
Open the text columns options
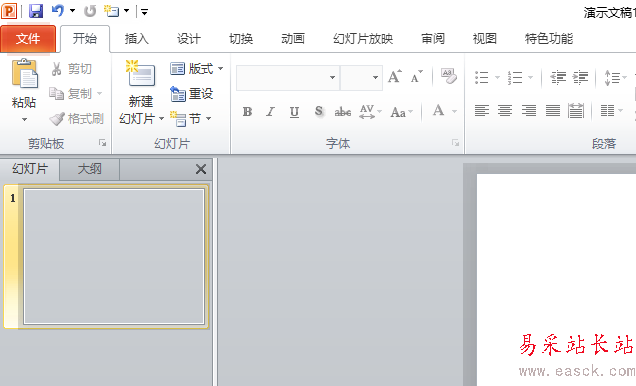pyautogui.click(x=611, y=111)
